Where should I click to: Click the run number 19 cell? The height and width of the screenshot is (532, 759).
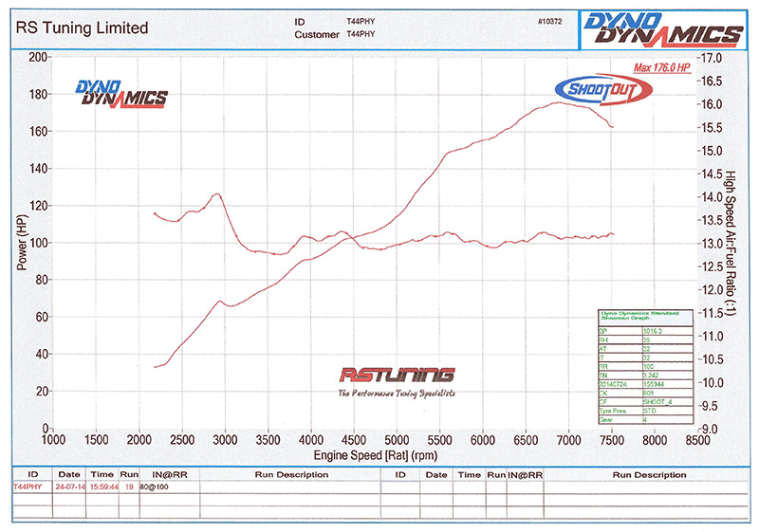pyautogui.click(x=129, y=486)
